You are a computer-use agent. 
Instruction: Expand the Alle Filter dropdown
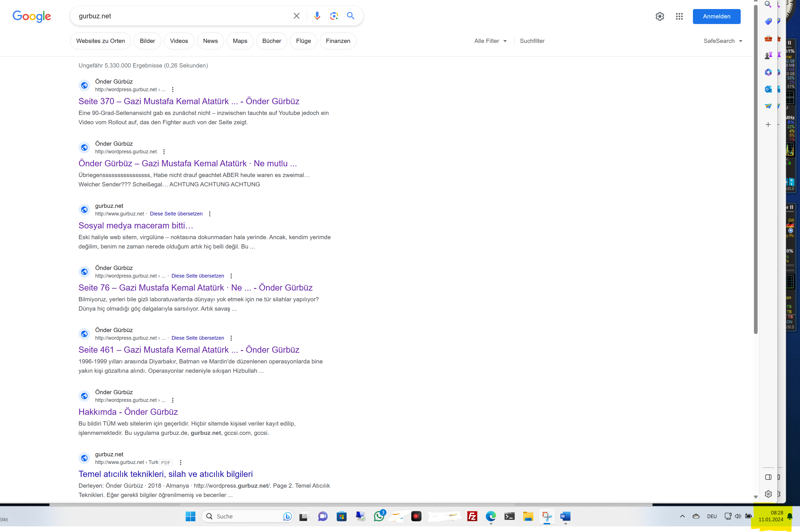click(490, 41)
